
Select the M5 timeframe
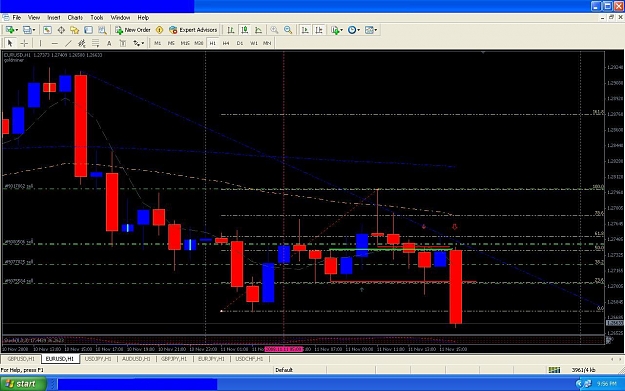pyautogui.click(x=171, y=43)
